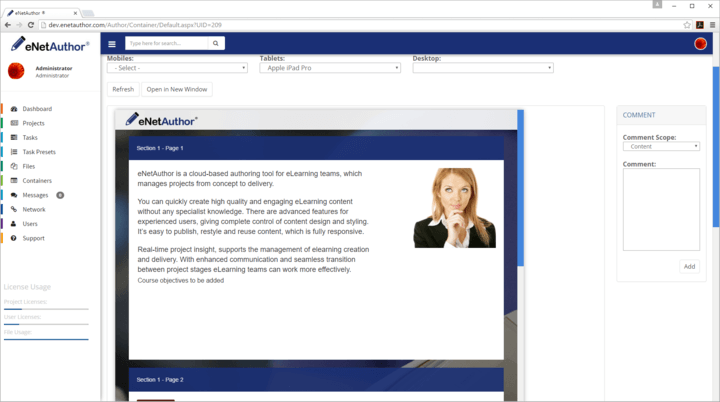Image resolution: width=720 pixels, height=402 pixels.
Task: Open the Containers menu item
Action: click(37, 181)
